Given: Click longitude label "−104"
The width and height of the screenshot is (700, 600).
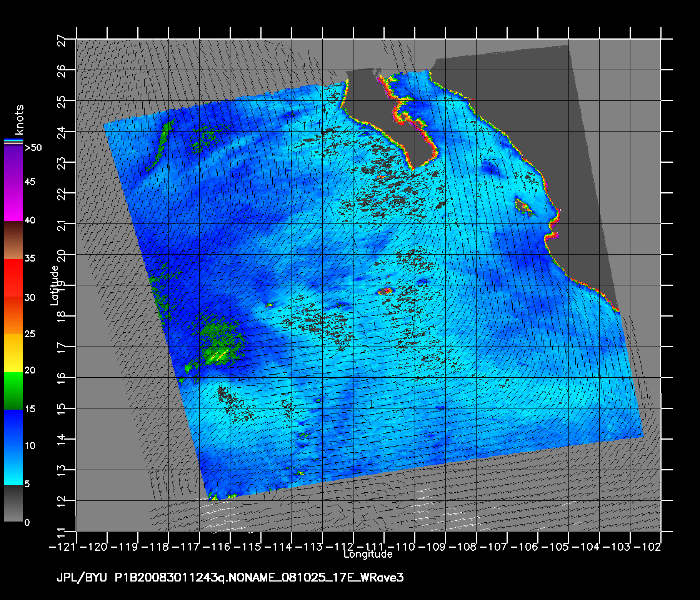Looking at the screenshot, I should pos(586,547).
